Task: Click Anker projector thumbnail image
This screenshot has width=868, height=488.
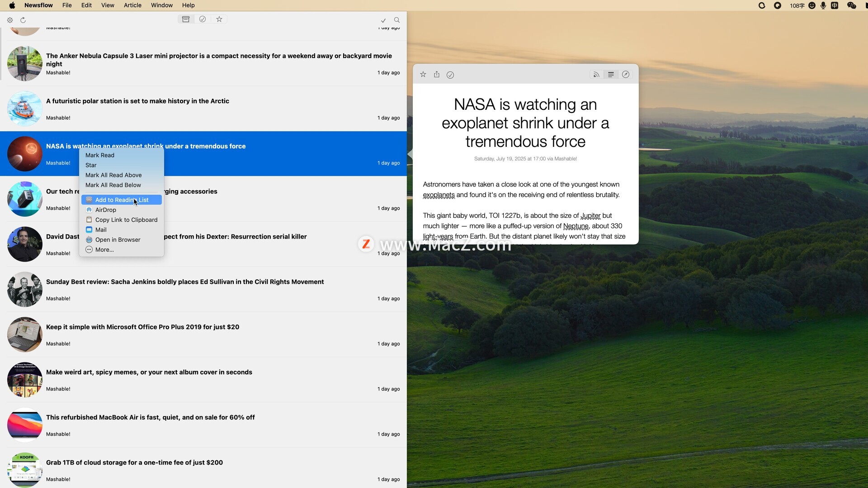Action: point(25,64)
